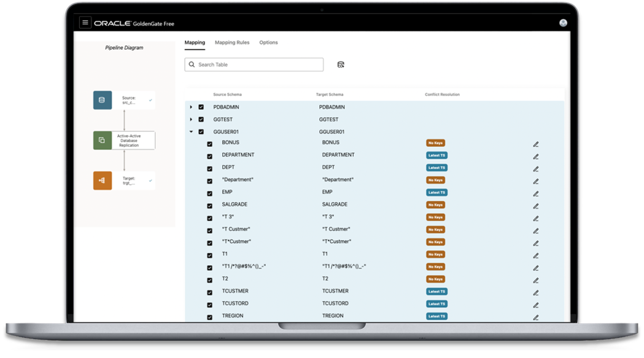
Task: Toggle the T2 table checkbox
Action: pos(209,280)
